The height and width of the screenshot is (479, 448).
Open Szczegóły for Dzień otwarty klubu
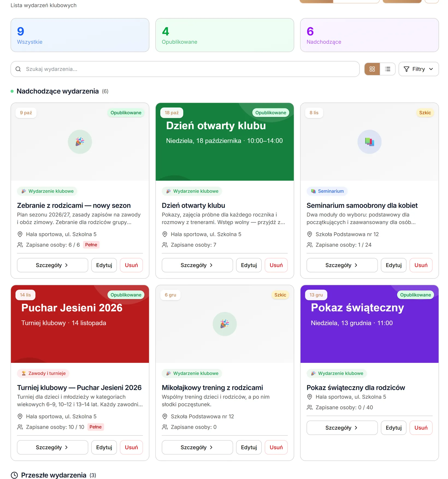tap(197, 265)
